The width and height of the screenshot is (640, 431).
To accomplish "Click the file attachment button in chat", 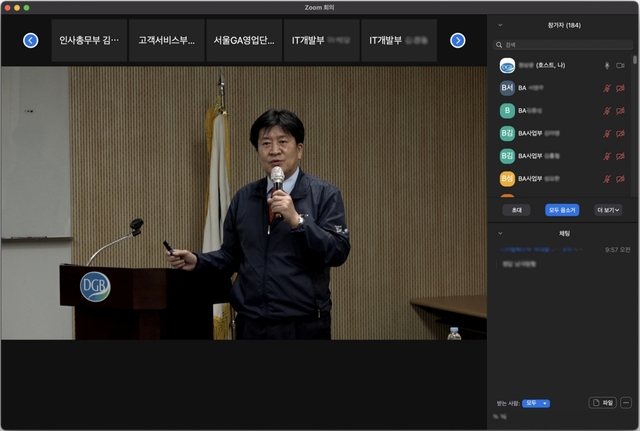I will (x=602, y=402).
